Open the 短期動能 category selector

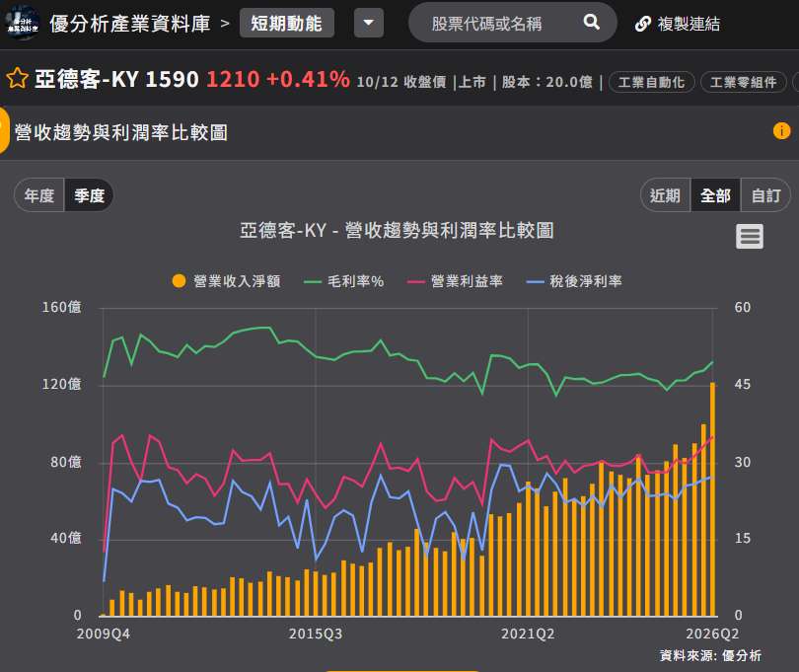[287, 23]
